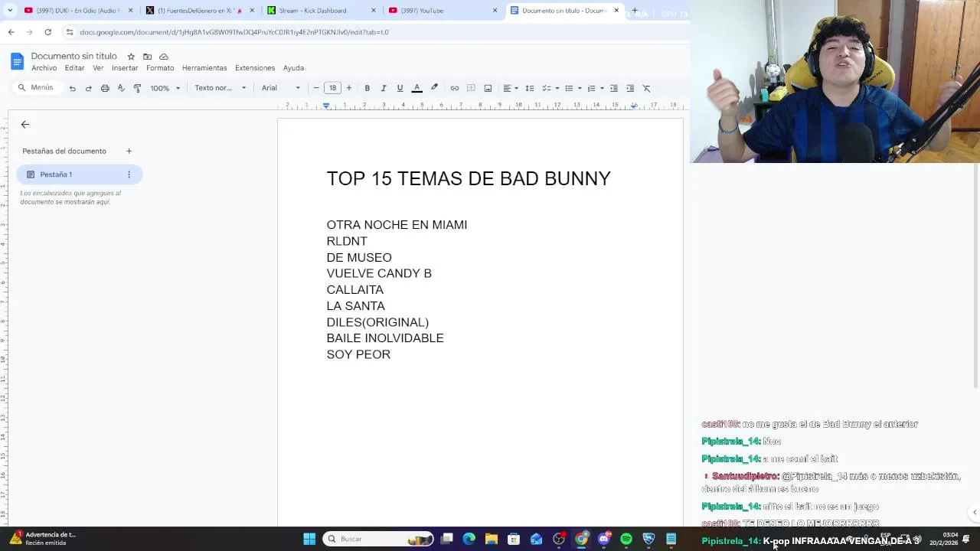Switch to FuentesDelGenero en X tab
The height and width of the screenshot is (551, 980).
pos(201,11)
